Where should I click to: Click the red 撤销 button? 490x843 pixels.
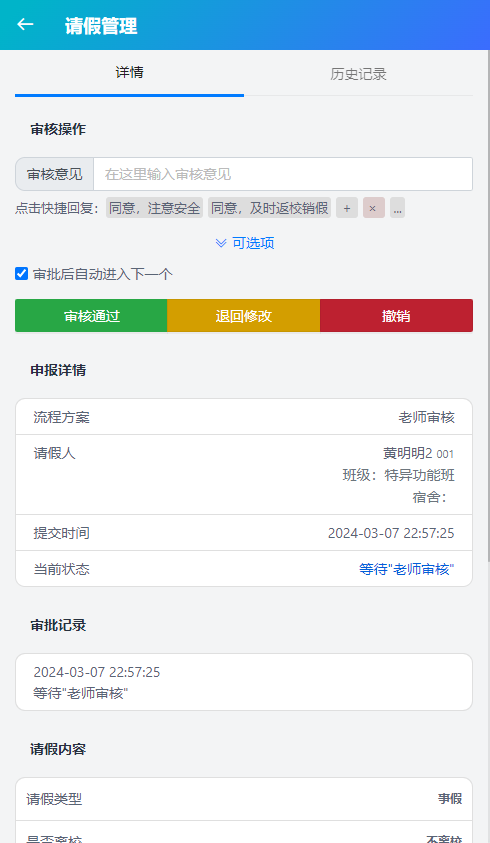pyautogui.click(x=396, y=316)
